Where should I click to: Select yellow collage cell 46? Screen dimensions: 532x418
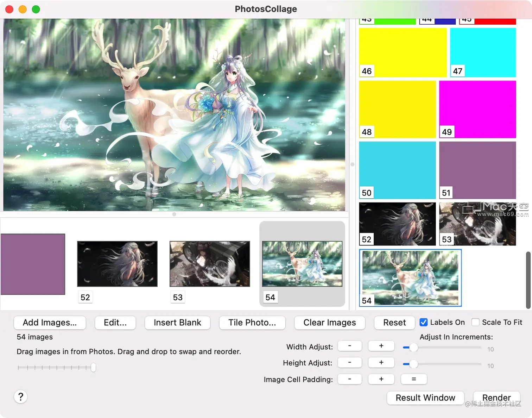point(403,52)
